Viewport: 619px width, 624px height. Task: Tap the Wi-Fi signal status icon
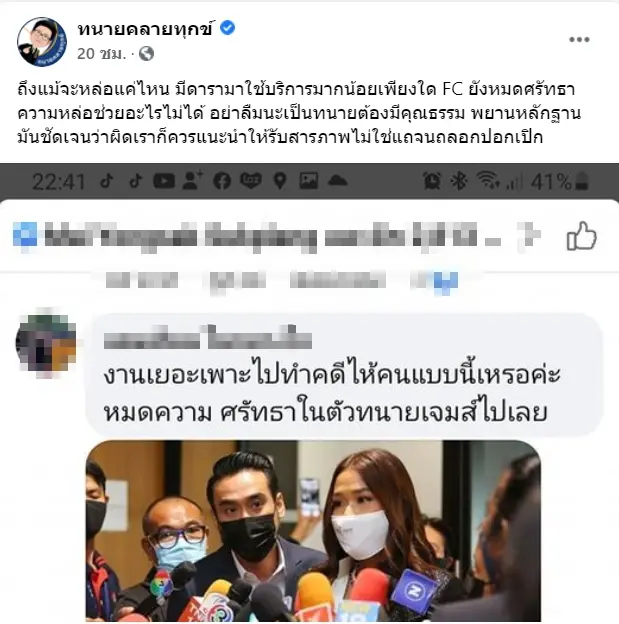488,180
